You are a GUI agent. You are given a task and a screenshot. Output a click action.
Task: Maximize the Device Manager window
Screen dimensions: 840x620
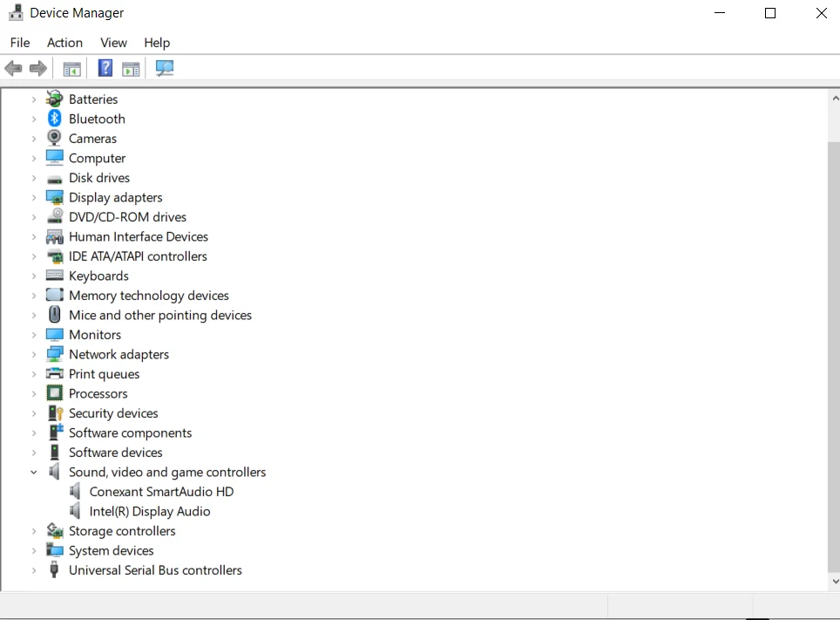click(x=769, y=13)
